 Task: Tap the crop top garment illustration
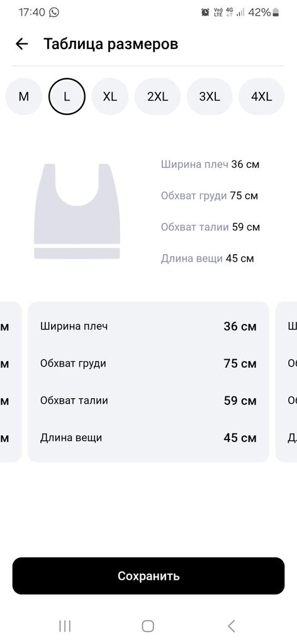[77, 211]
